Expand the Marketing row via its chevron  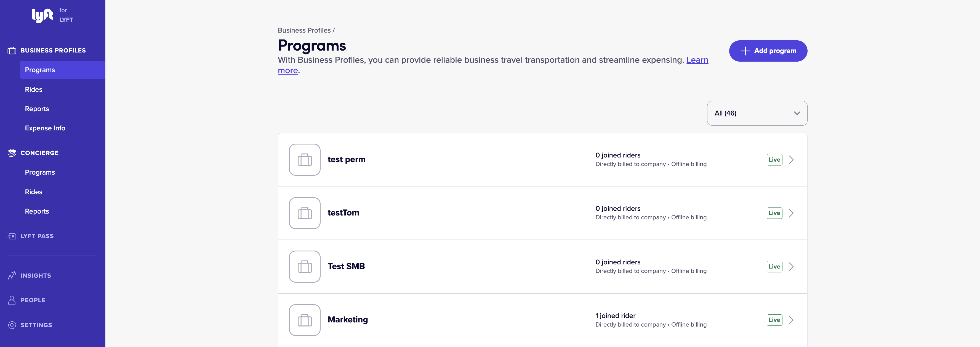792,320
